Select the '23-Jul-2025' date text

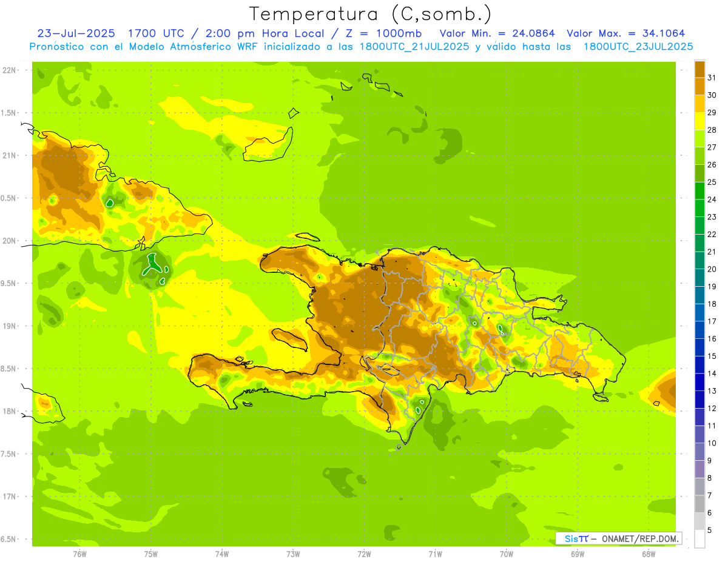[x=77, y=33]
